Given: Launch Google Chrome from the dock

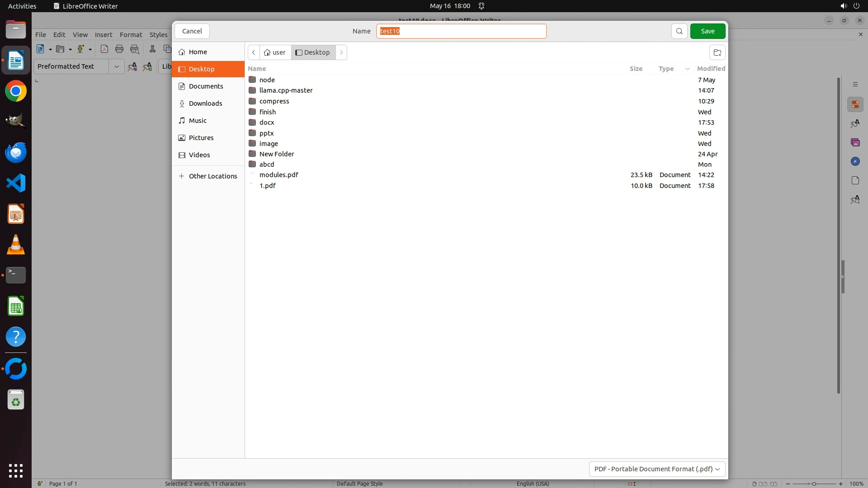Looking at the screenshot, I should click(16, 91).
